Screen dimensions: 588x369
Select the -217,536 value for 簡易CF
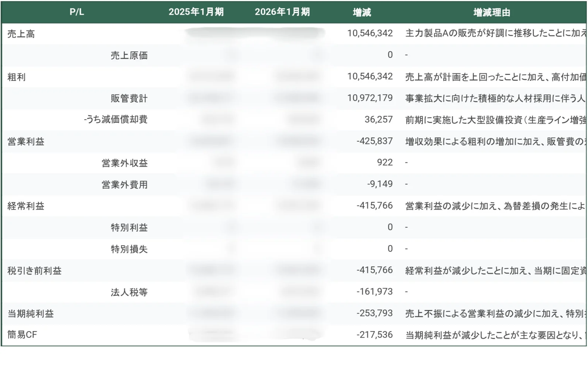(x=375, y=335)
